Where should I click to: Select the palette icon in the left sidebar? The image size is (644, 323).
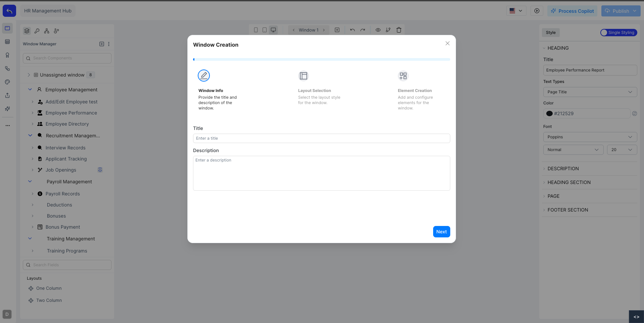7,82
